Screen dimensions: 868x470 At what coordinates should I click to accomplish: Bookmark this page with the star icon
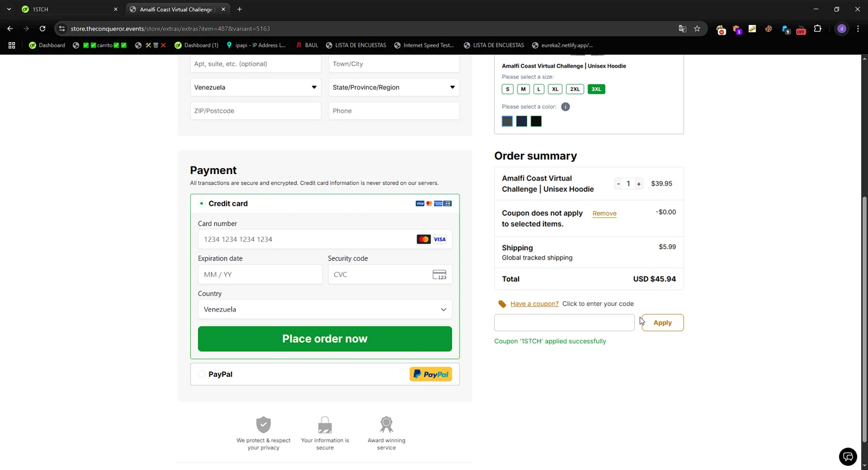click(697, 28)
